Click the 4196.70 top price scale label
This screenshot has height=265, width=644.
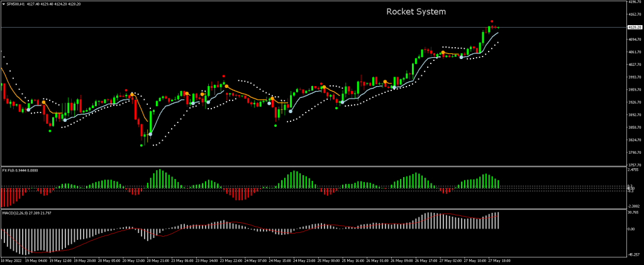pos(634,3)
